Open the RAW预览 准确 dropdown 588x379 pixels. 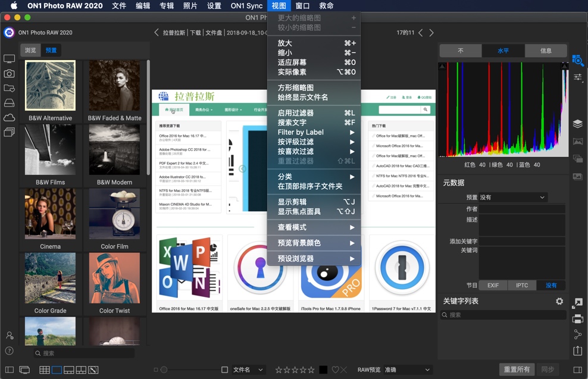tap(408, 370)
